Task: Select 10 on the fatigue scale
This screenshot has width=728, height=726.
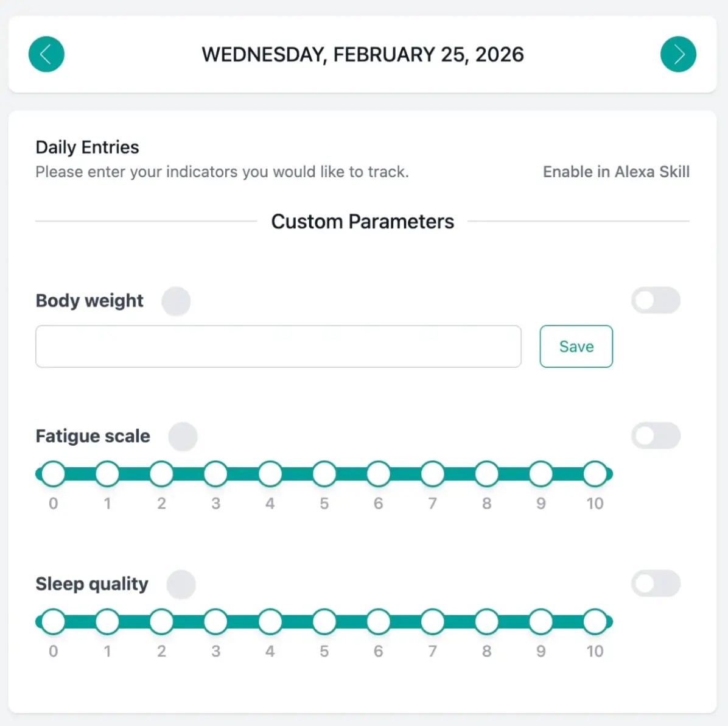Action: click(595, 473)
